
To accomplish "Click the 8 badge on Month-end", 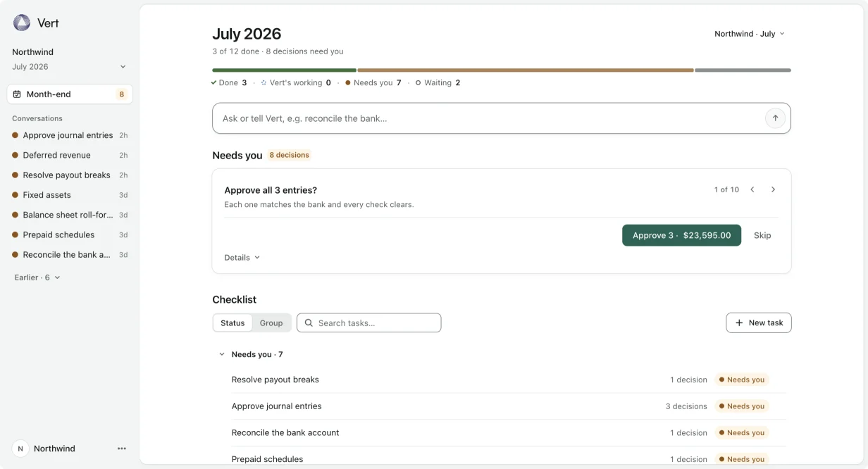I will (x=122, y=94).
